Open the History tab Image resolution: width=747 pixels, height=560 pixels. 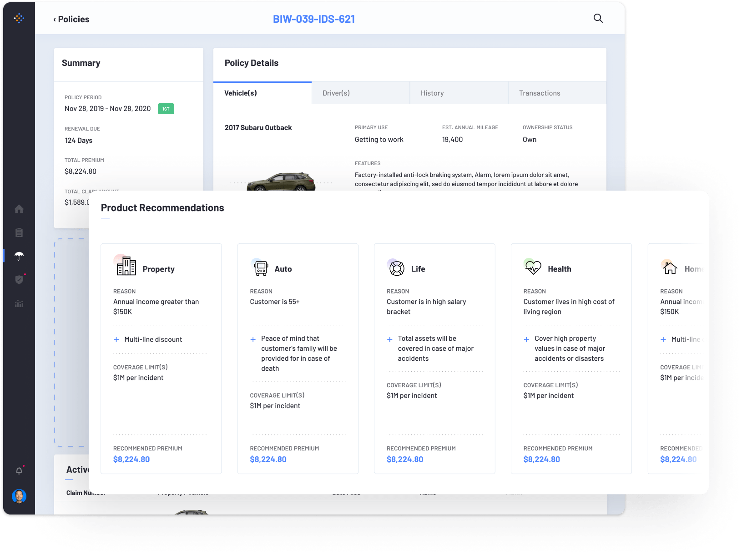(x=459, y=93)
